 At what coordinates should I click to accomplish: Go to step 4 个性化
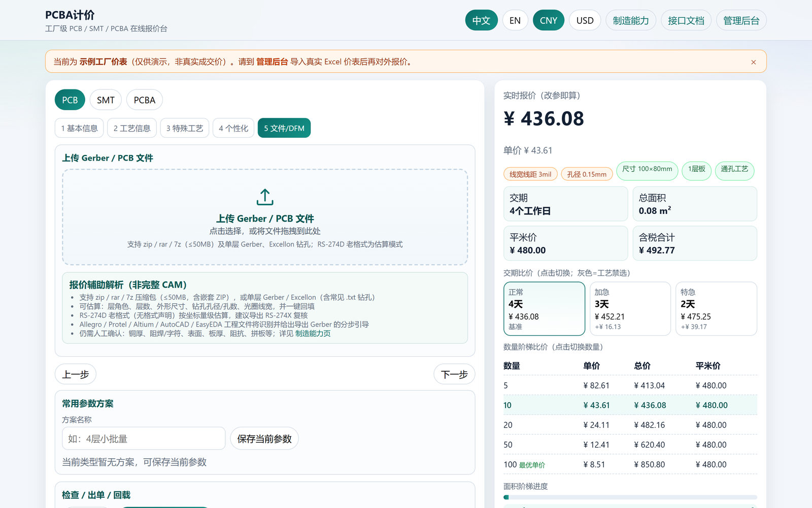tap(233, 128)
